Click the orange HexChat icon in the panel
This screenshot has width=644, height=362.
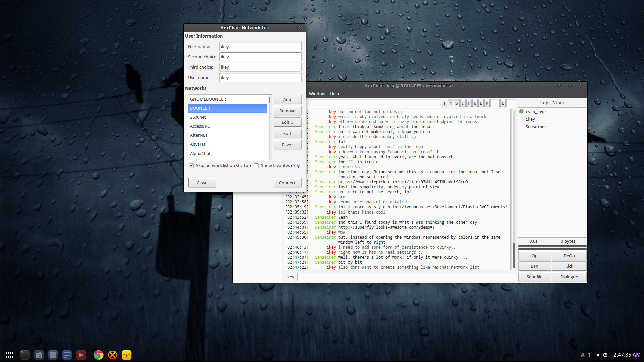113,355
